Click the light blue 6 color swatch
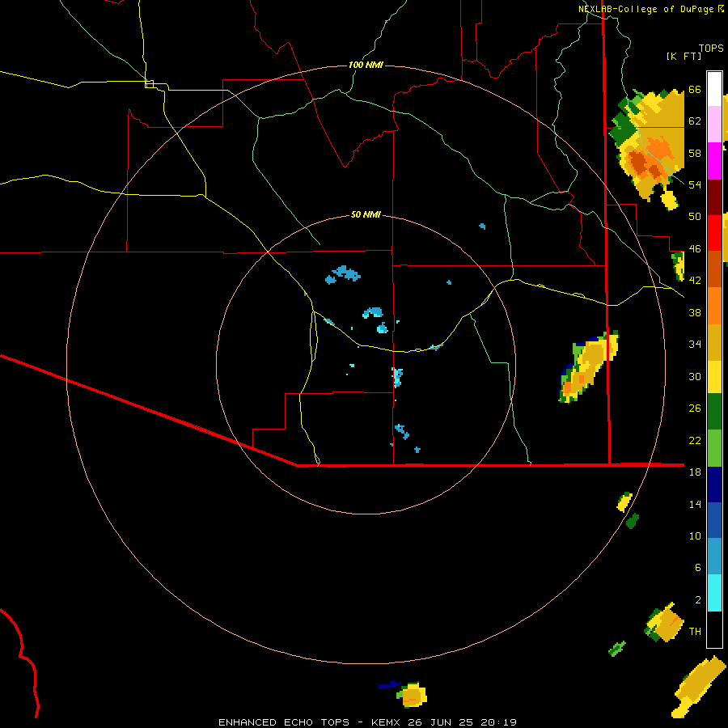Screen dimensions: 728x728 (714, 557)
